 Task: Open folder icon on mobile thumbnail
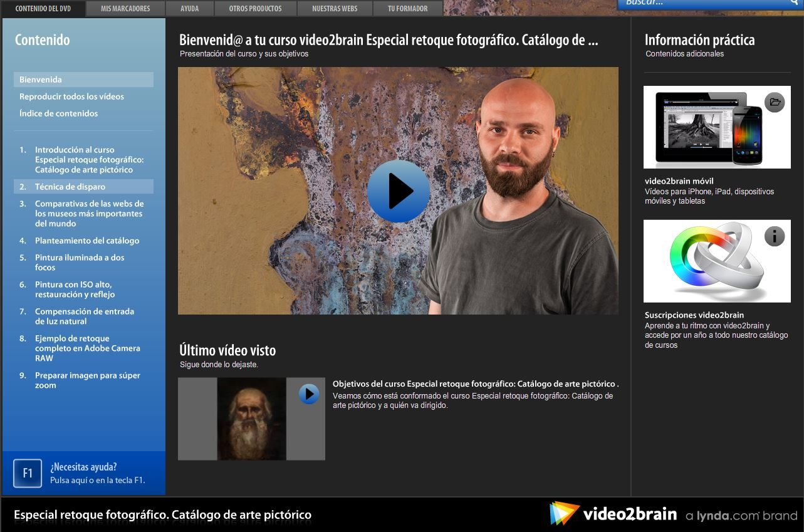coord(775,102)
